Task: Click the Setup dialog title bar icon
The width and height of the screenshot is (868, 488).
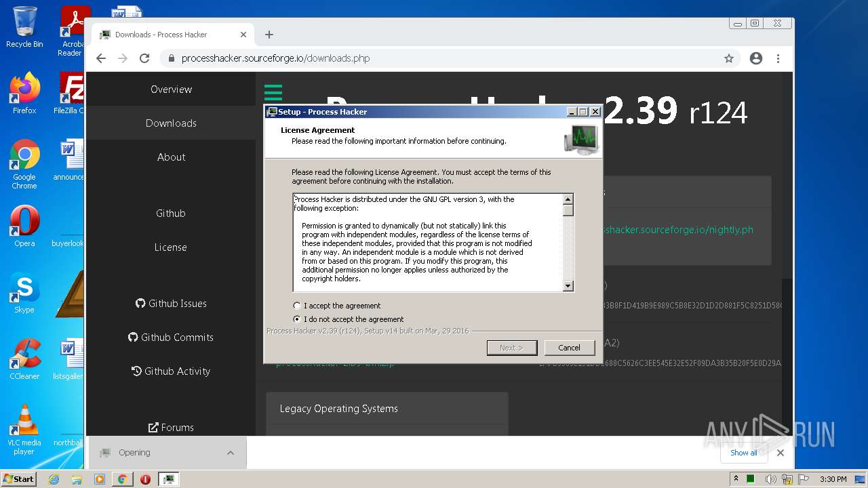Action: tap(272, 112)
